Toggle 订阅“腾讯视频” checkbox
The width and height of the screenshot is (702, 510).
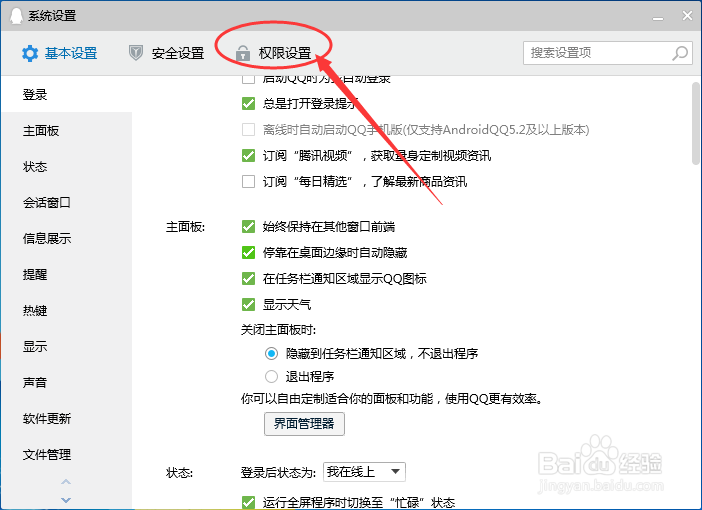point(248,155)
